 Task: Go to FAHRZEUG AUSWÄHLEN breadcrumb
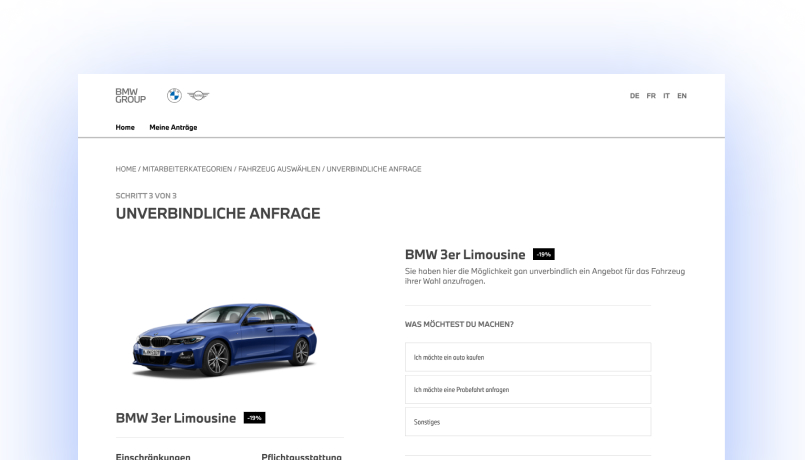click(279, 169)
